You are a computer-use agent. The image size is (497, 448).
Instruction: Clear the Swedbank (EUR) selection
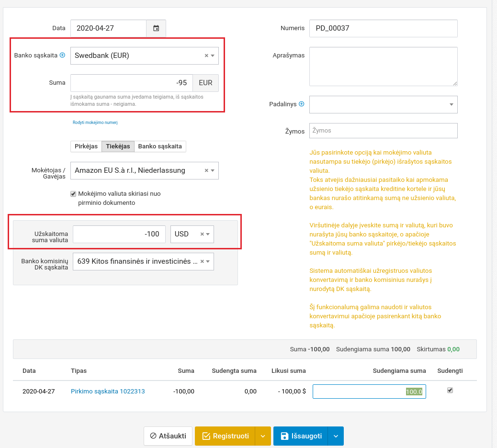206,56
